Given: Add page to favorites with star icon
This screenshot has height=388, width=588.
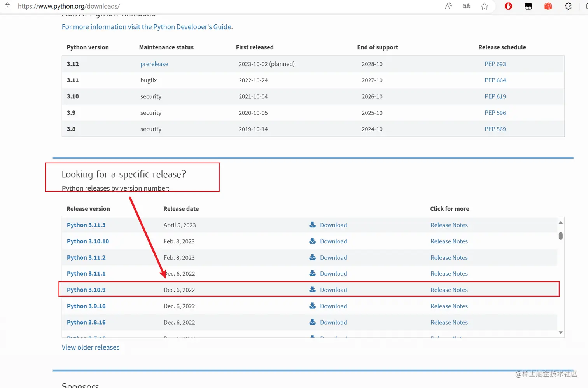Looking at the screenshot, I should (x=484, y=6).
